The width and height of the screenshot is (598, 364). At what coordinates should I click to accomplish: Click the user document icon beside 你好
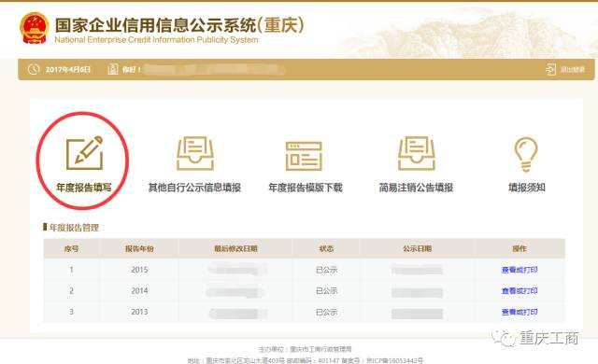(x=113, y=69)
